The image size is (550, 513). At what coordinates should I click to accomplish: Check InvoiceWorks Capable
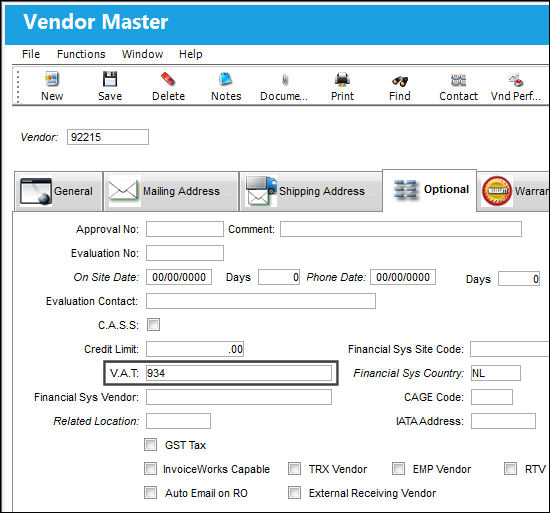(x=150, y=468)
